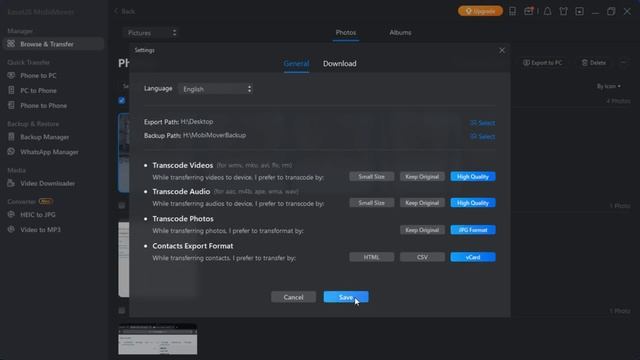640x360 pixels.
Task: Choose CSV contacts export format
Action: click(x=422, y=257)
